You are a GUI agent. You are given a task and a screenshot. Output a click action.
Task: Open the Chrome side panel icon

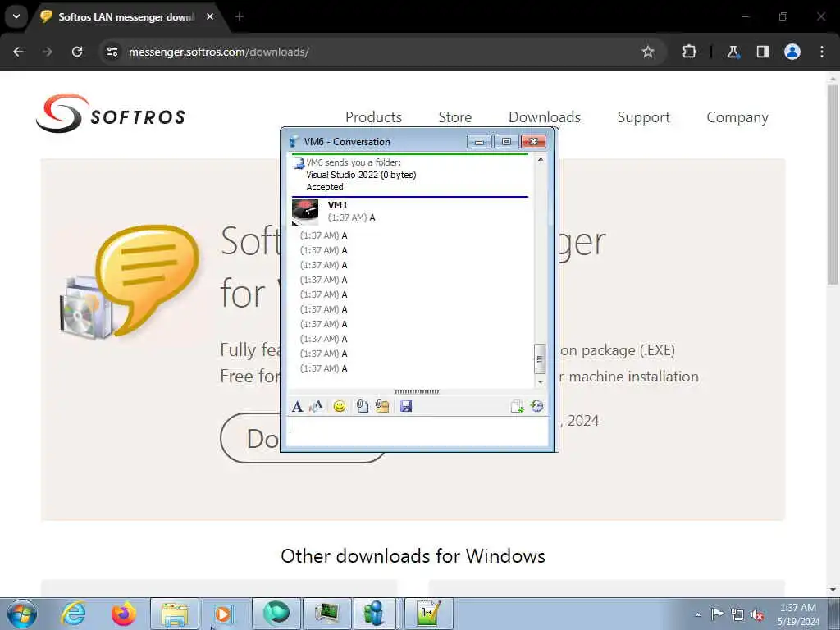762,52
